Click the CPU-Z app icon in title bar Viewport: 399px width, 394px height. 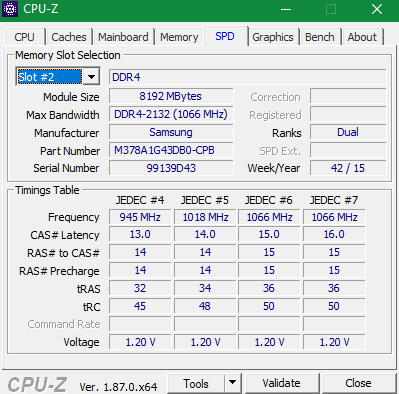click(x=10, y=9)
